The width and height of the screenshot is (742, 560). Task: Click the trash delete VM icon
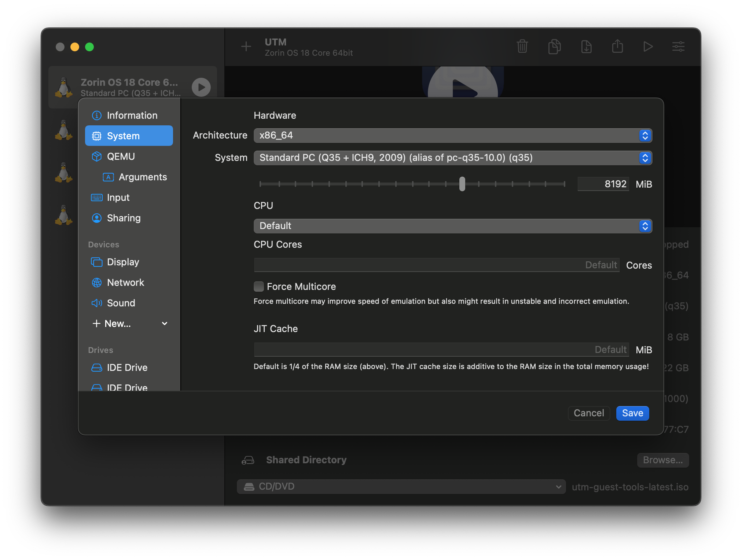(x=522, y=47)
